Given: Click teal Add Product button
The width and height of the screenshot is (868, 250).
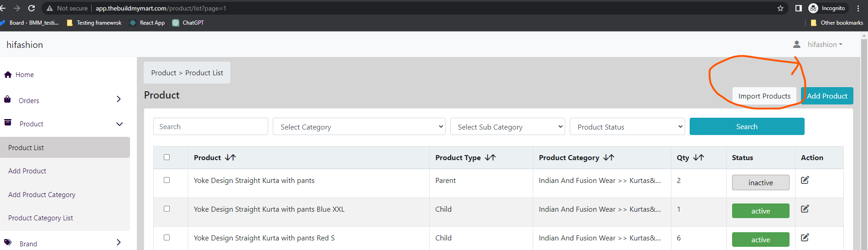Looking at the screenshot, I should tap(827, 96).
